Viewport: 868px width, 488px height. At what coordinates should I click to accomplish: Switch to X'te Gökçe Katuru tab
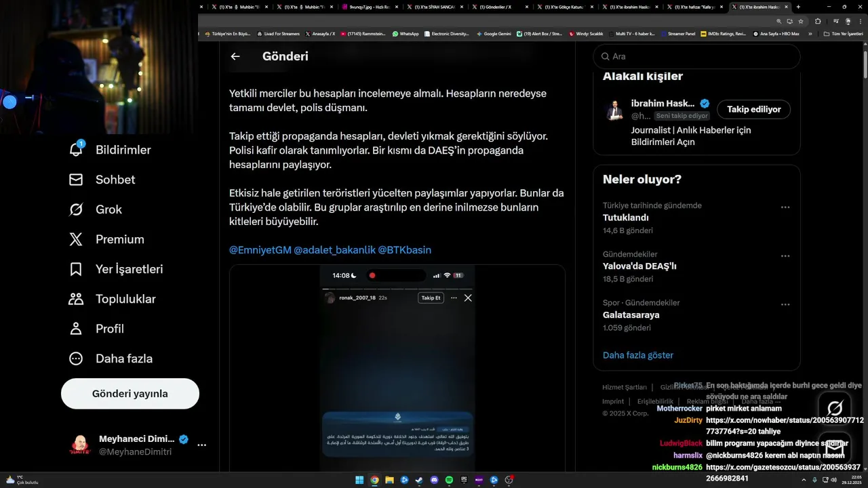(x=566, y=7)
